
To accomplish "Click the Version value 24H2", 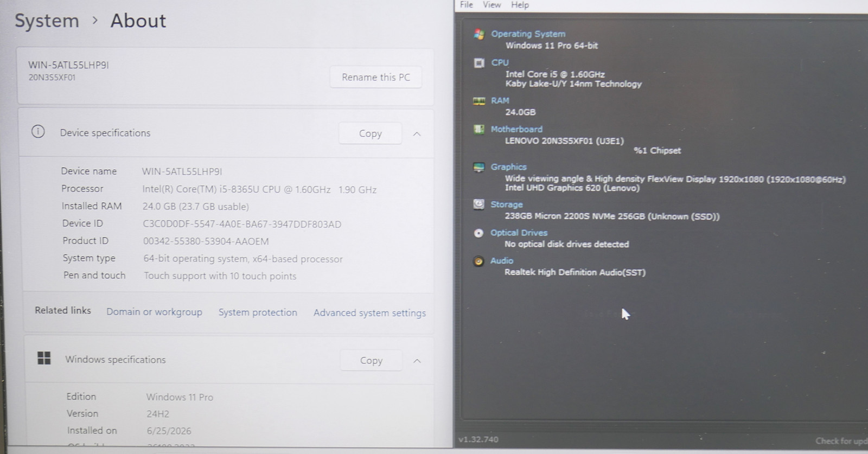I will [158, 414].
